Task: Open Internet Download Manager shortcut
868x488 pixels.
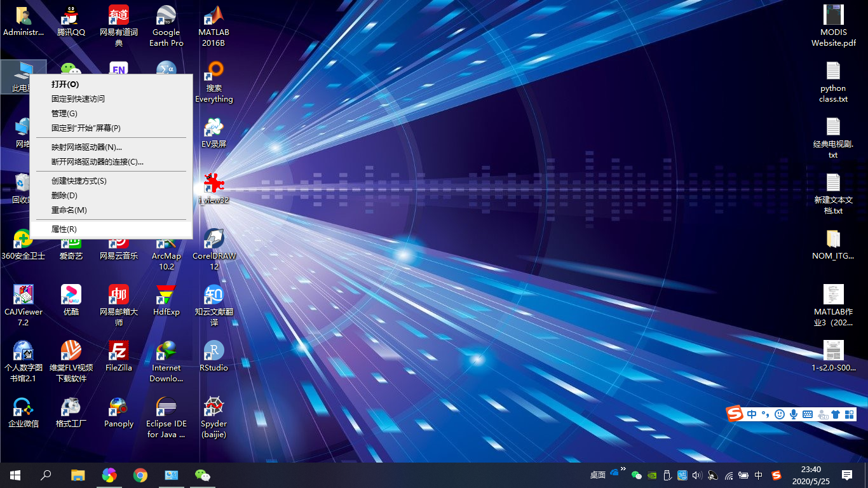Action: [166, 362]
